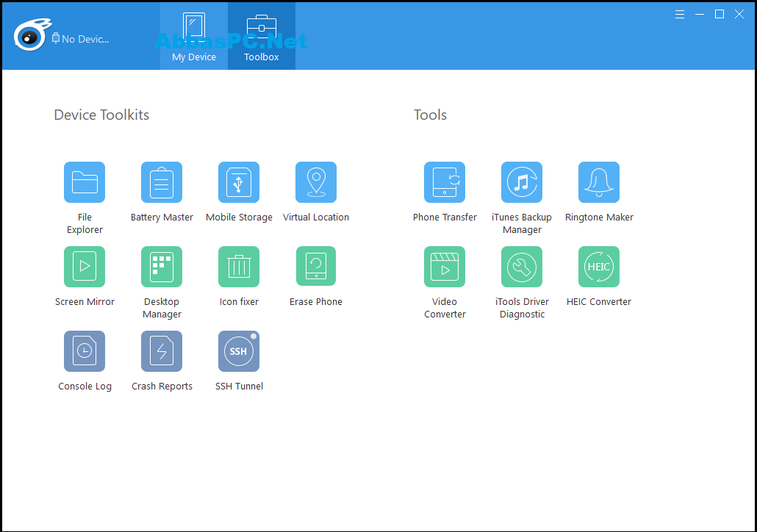Viewport: 757px width, 532px height.
Task: Open Phone Transfer icon
Action: point(445,182)
